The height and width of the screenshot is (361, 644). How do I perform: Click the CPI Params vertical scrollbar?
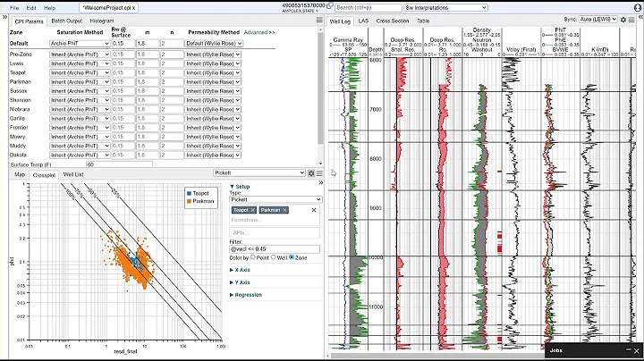[320, 88]
